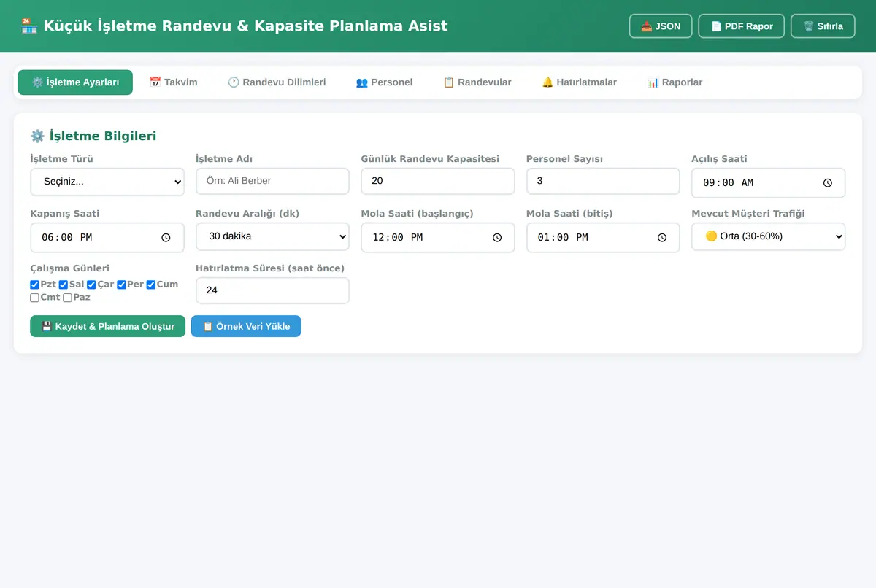Expand the Randevu Aralığı 30 dakika dropdown
The image size is (876, 588).
pyautogui.click(x=272, y=236)
